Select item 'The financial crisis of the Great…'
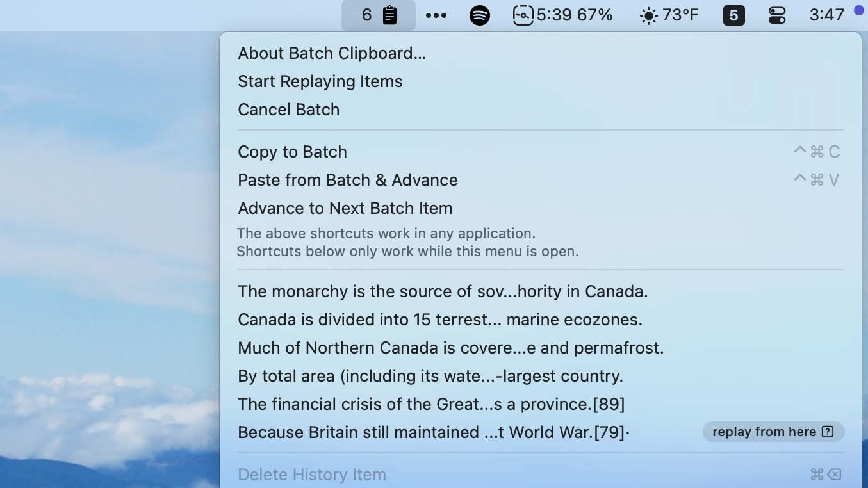This screenshot has height=488, width=868. pyautogui.click(x=541, y=404)
